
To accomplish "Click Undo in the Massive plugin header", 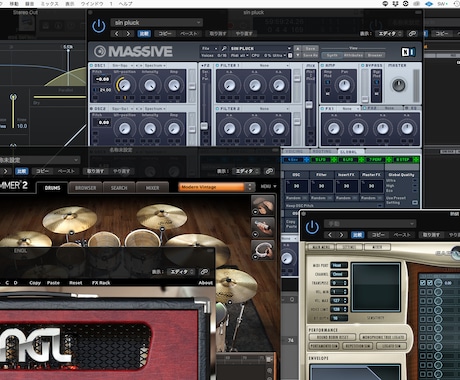I will [218, 34].
